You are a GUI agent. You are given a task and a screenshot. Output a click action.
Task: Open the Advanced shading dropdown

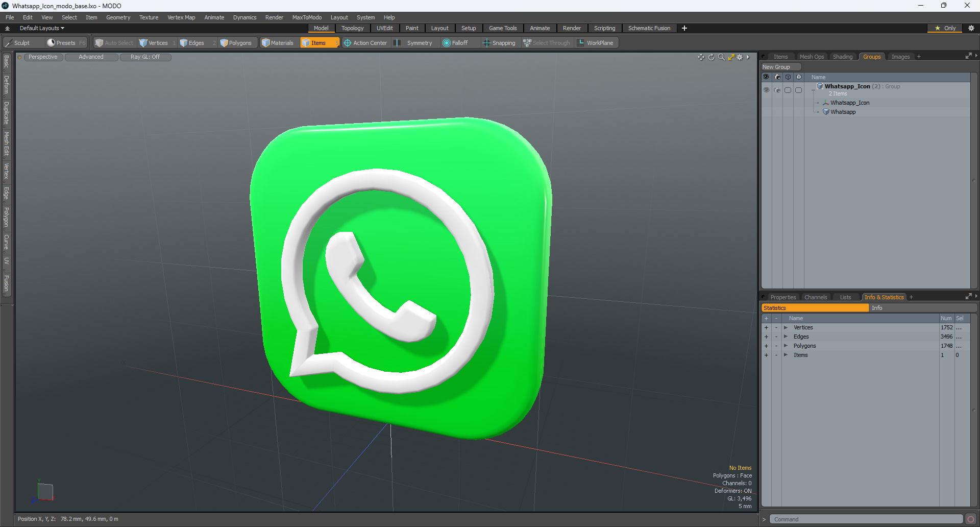click(x=91, y=57)
